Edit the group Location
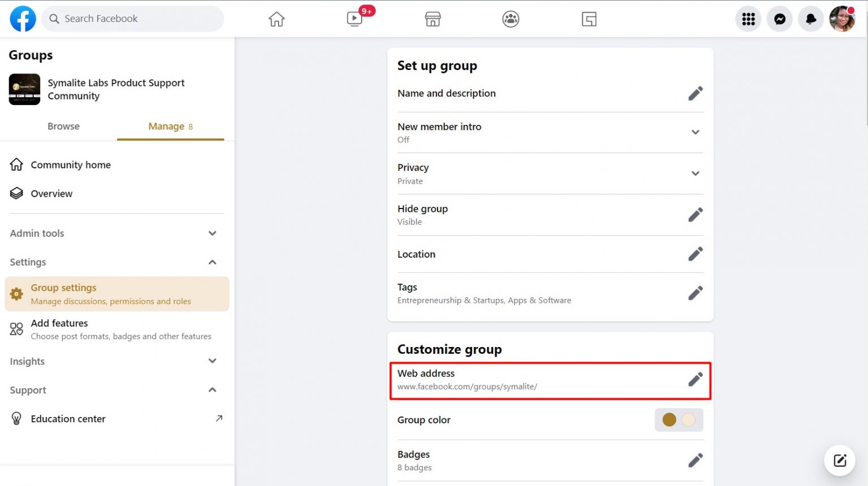868x486 pixels. click(695, 254)
